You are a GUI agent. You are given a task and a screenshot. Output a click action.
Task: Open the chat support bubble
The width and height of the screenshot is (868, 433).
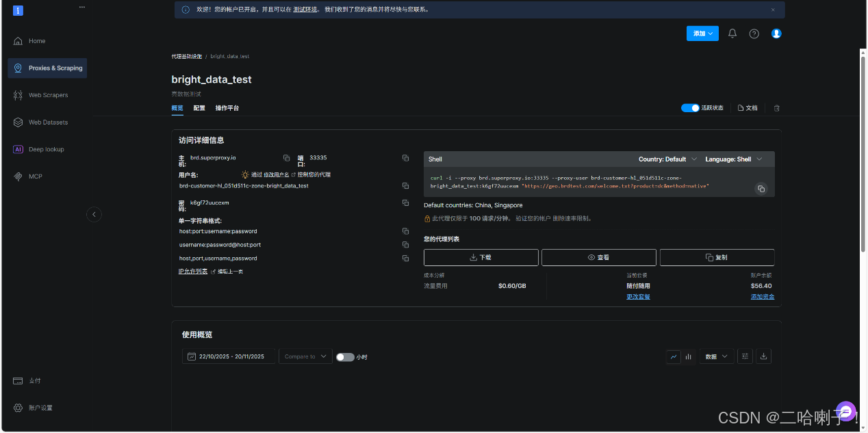point(846,411)
